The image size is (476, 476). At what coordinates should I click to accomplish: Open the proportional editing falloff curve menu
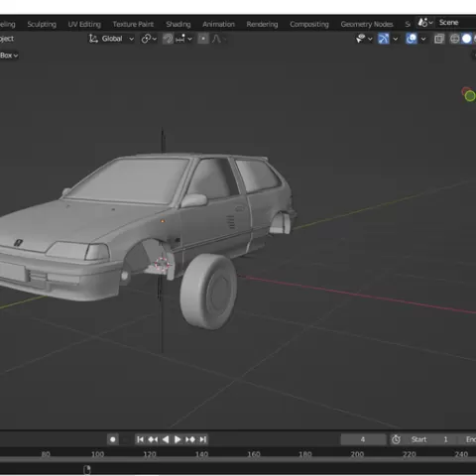218,39
